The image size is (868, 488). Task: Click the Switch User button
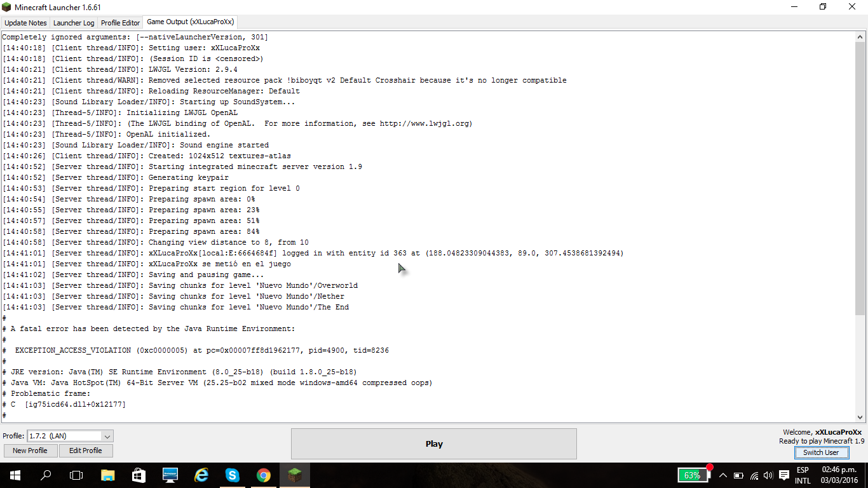[820, 452]
